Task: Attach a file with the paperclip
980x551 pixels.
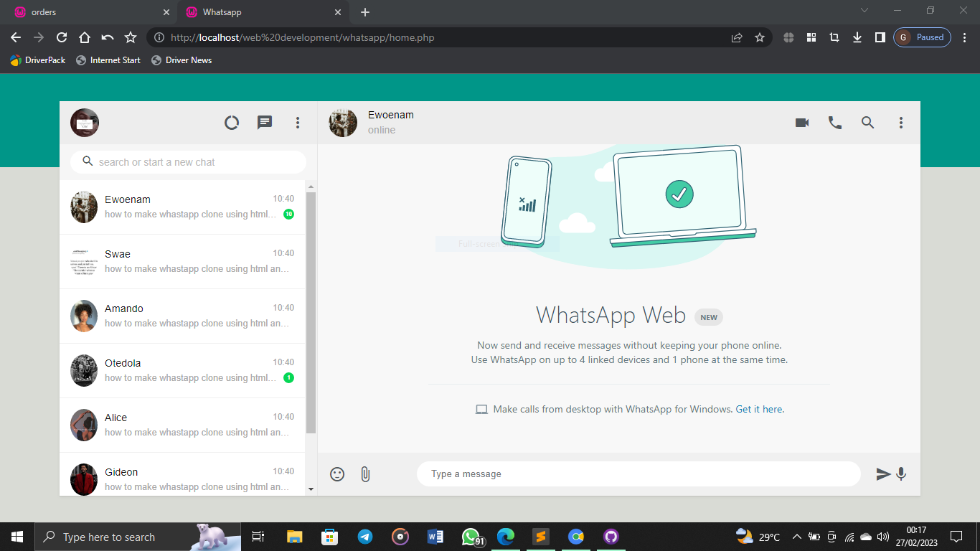Action: click(366, 474)
